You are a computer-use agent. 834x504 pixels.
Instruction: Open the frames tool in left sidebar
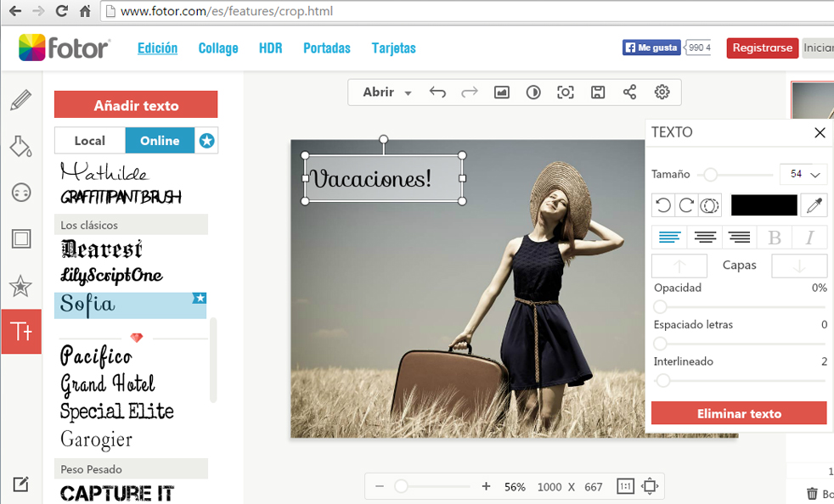pyautogui.click(x=21, y=239)
